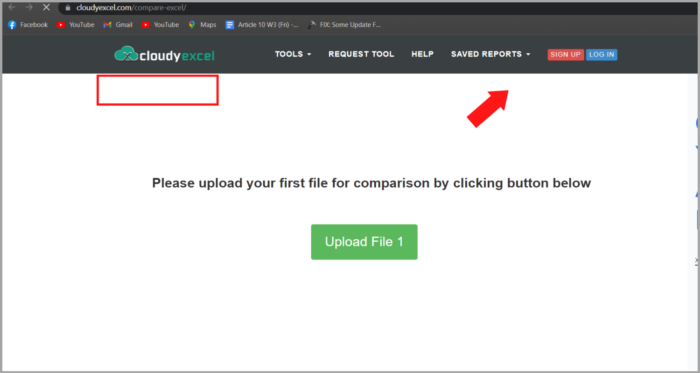Screen dimensions: 700x373
Task: Click the address bar URL
Action: click(x=131, y=8)
